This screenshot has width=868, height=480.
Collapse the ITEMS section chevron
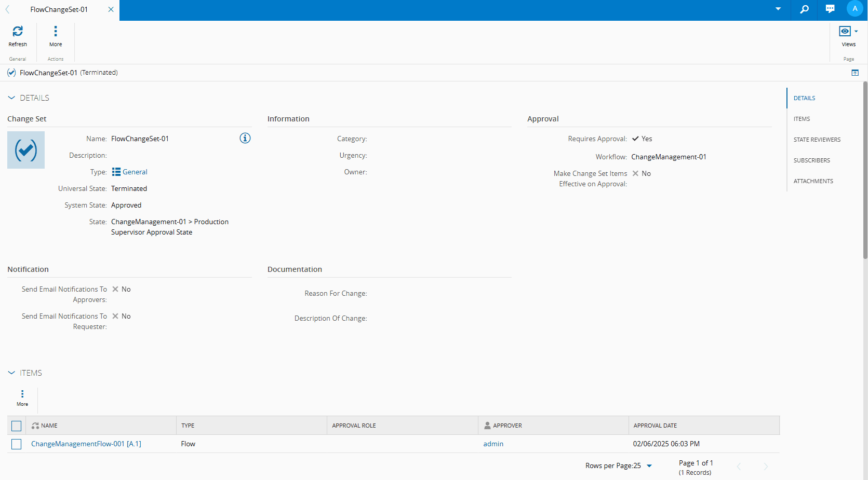(11, 373)
